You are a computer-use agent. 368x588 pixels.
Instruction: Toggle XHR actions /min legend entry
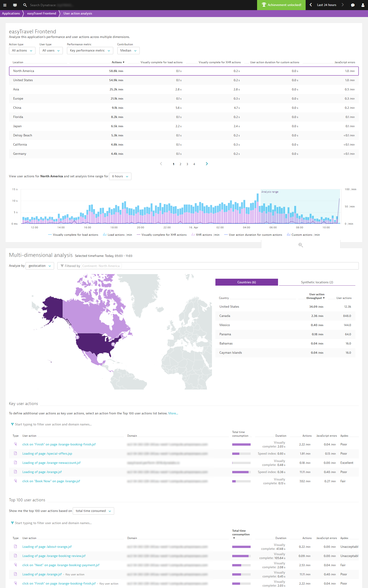206,235
